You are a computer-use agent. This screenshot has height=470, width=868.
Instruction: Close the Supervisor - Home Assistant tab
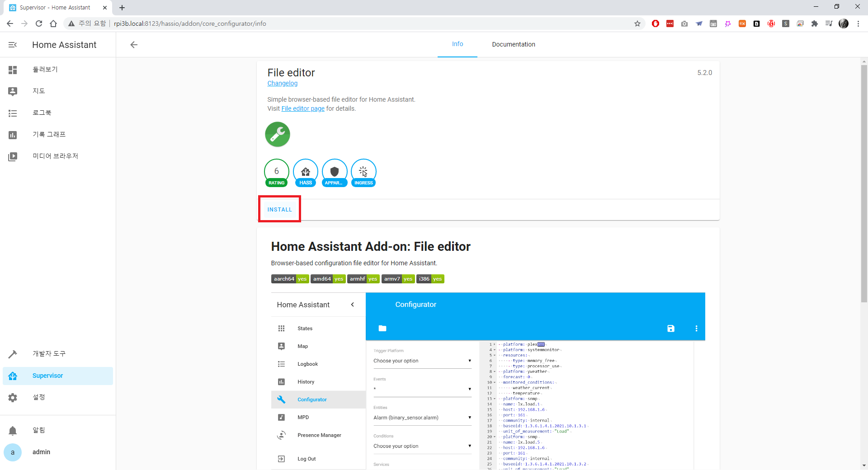[x=105, y=8]
